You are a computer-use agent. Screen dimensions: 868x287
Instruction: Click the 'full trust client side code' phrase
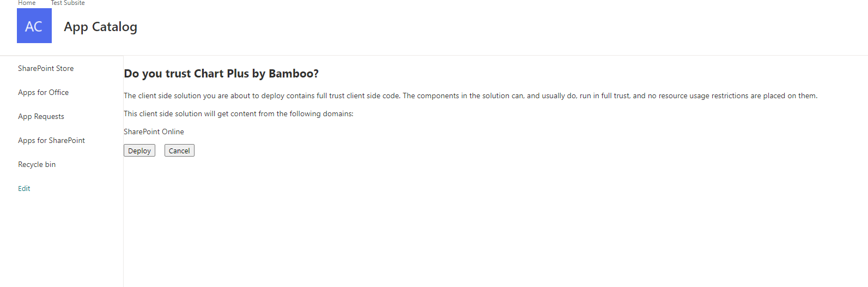pyautogui.click(x=358, y=95)
